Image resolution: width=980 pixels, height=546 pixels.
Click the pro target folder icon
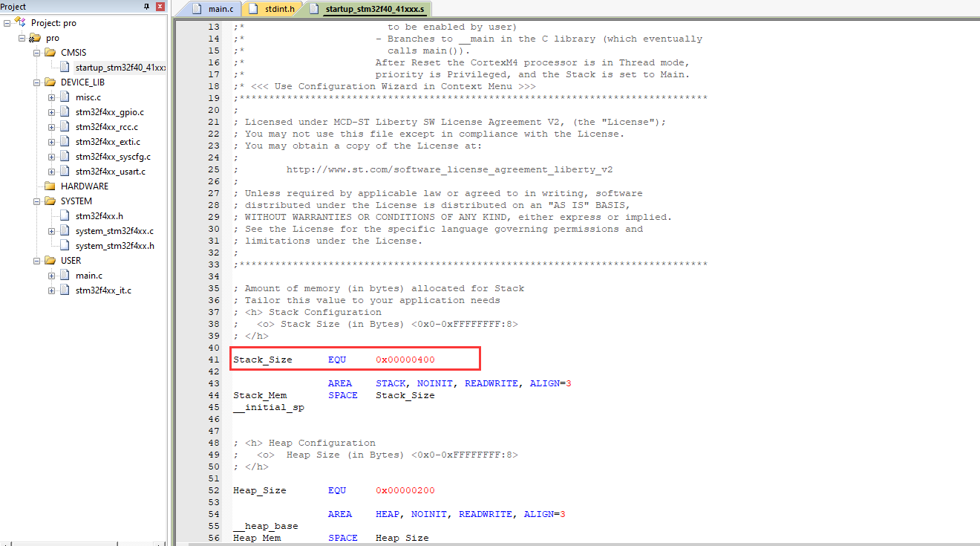coord(35,38)
